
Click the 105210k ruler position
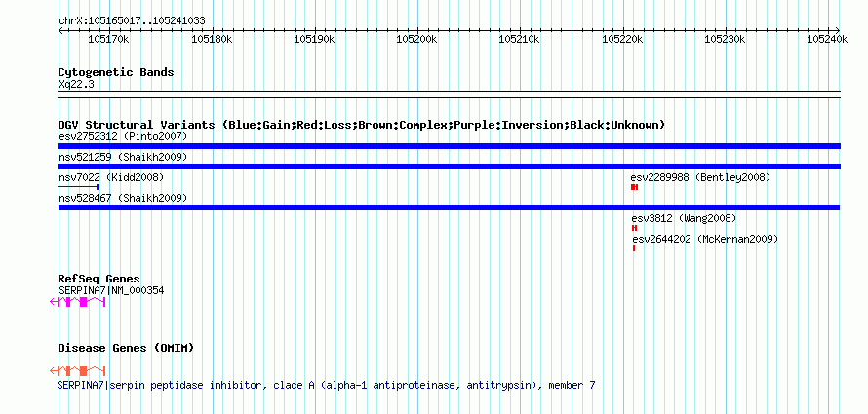pyautogui.click(x=520, y=39)
